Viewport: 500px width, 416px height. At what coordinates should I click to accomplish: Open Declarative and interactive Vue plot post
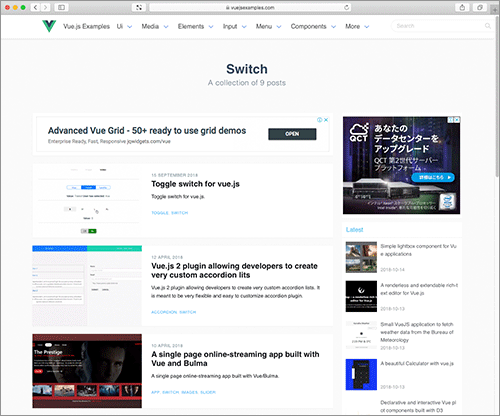(x=418, y=406)
